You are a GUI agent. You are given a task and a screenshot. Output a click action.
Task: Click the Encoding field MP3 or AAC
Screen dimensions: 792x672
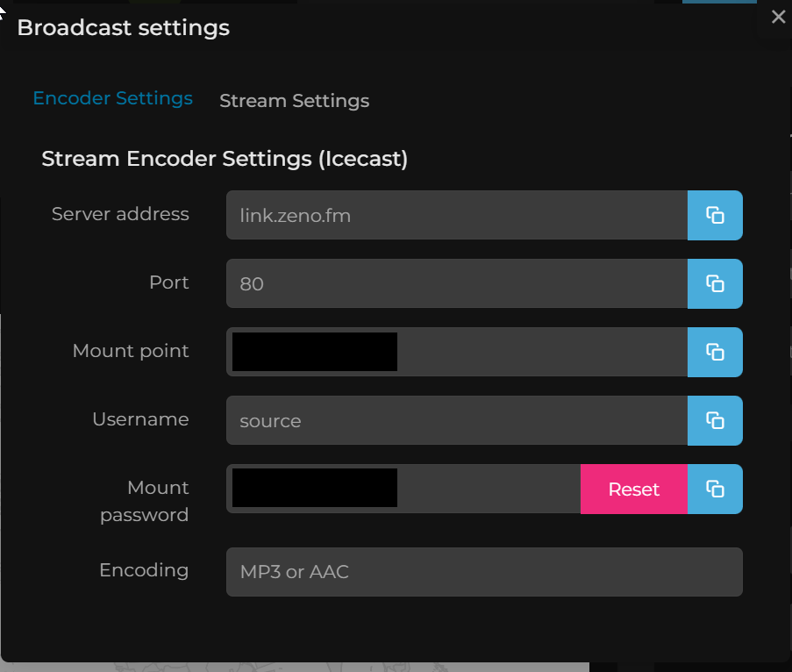pyautogui.click(x=484, y=572)
